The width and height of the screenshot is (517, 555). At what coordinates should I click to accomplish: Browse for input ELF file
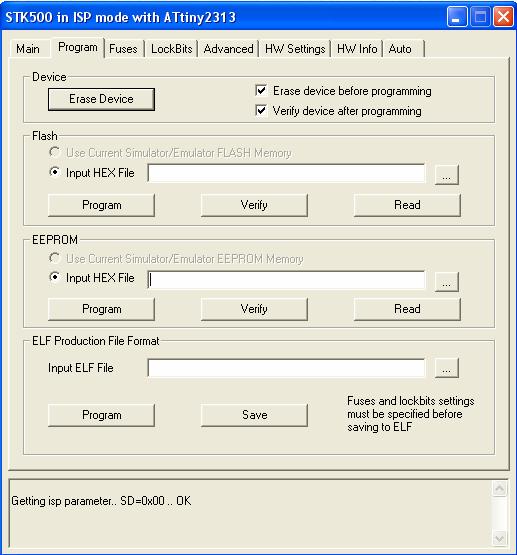coord(447,368)
